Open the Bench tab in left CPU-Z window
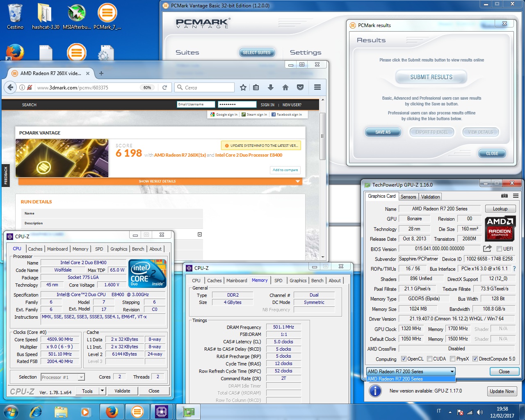 (x=138, y=249)
